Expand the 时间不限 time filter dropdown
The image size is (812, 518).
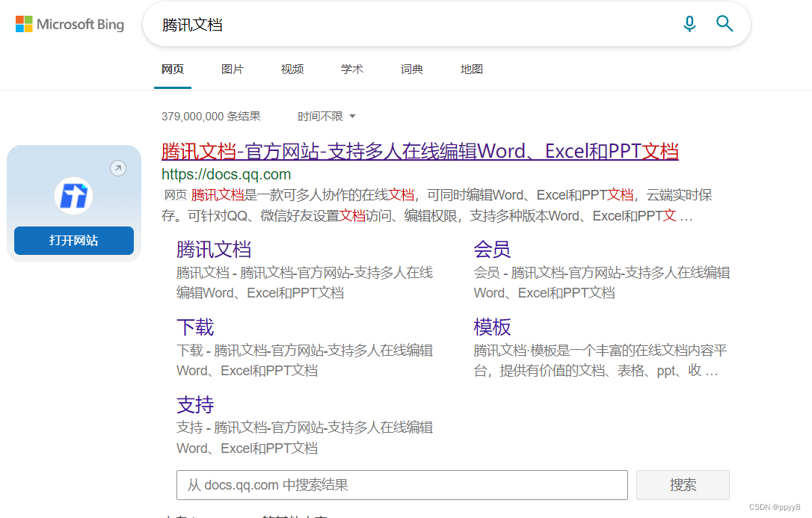coord(326,117)
